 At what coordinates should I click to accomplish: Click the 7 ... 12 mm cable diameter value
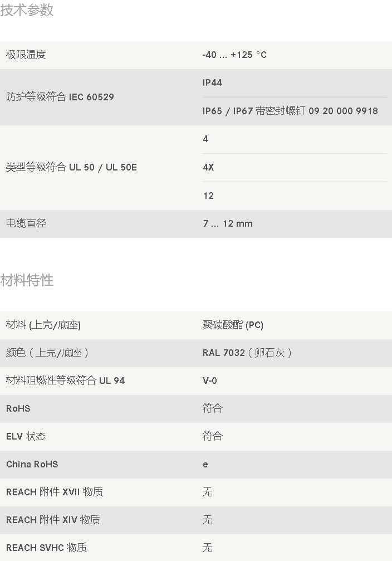click(228, 223)
